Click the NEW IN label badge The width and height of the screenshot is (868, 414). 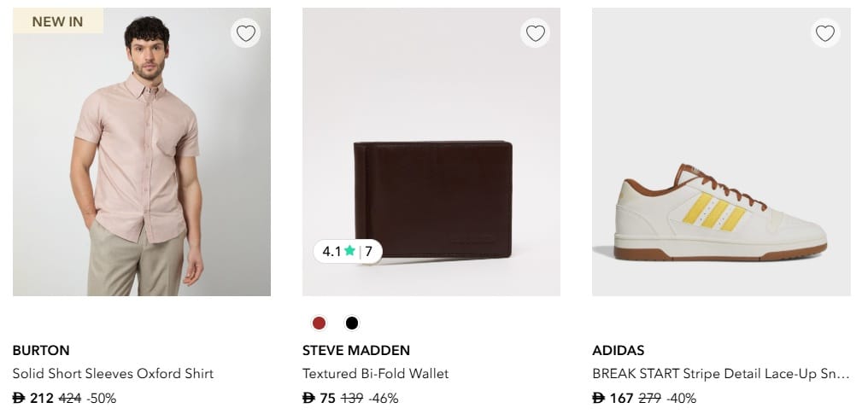(x=57, y=21)
